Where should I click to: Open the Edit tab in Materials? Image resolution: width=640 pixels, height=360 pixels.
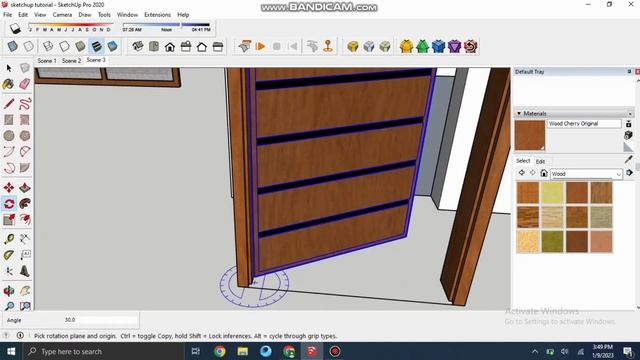pyautogui.click(x=540, y=162)
